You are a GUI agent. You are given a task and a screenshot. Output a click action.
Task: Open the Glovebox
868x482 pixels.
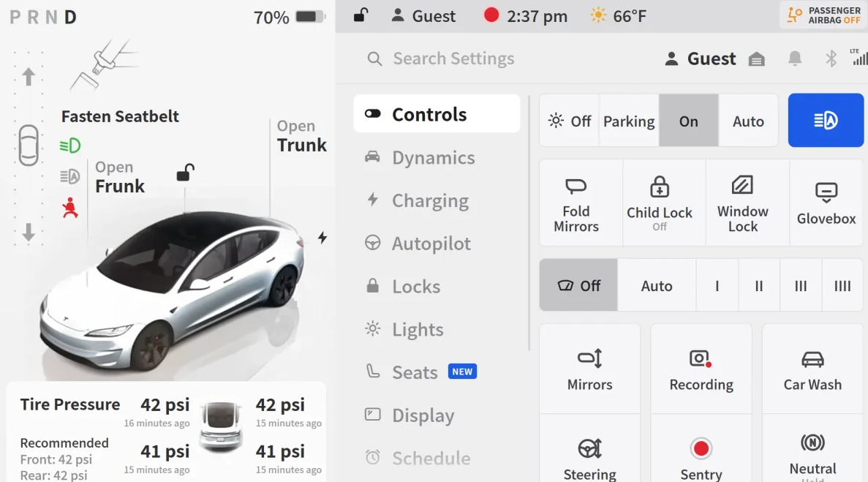pyautogui.click(x=826, y=203)
